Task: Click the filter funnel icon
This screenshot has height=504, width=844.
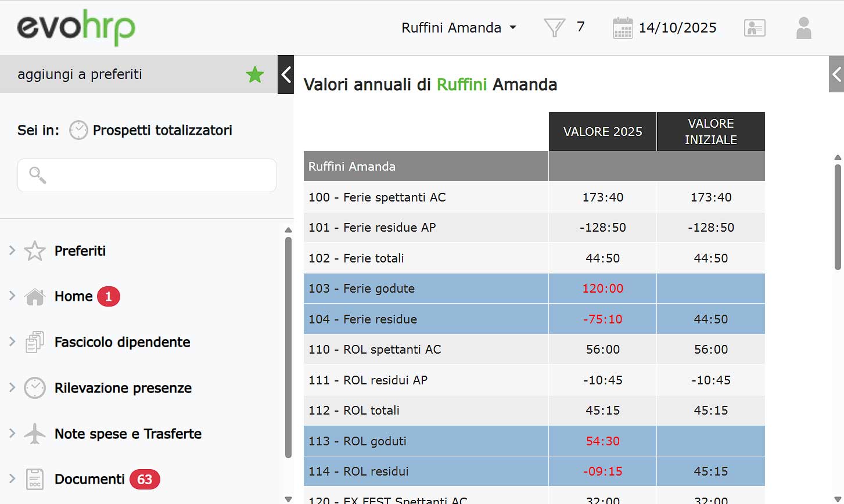Action: pyautogui.click(x=554, y=27)
